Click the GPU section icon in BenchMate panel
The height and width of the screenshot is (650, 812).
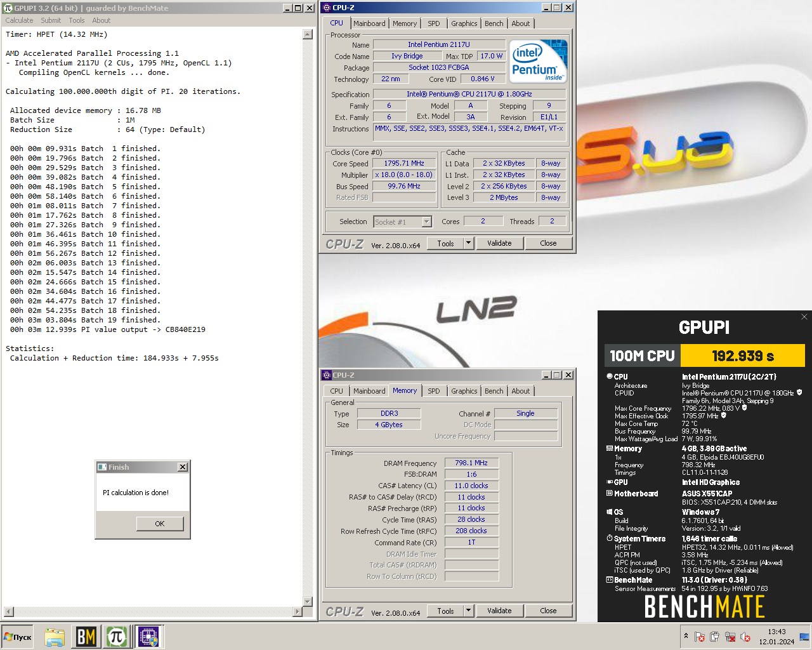pyautogui.click(x=610, y=482)
